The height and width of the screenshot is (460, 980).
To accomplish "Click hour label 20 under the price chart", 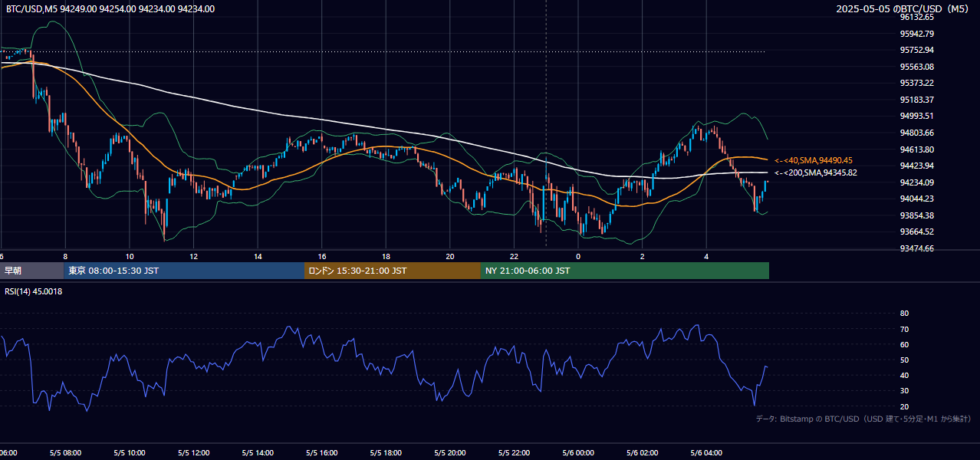I will point(450,256).
